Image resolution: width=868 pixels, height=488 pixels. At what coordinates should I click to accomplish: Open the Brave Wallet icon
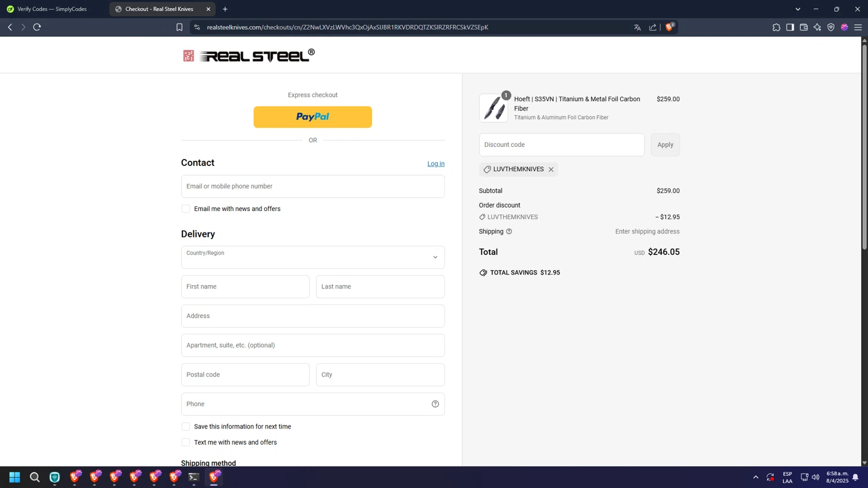pos(804,27)
